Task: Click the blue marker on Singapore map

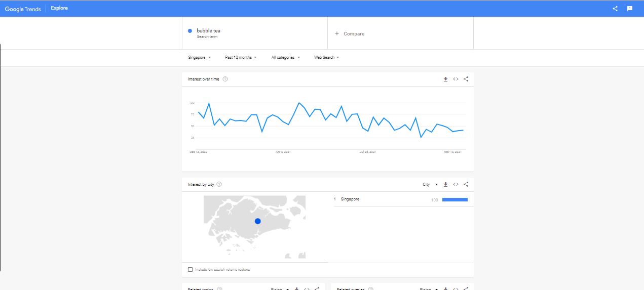Action: point(257,221)
